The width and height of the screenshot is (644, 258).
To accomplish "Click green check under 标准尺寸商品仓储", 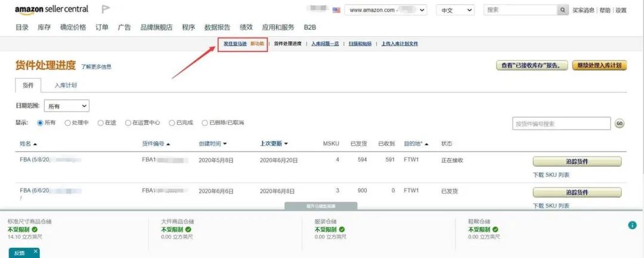I will pyautogui.click(x=35, y=229).
